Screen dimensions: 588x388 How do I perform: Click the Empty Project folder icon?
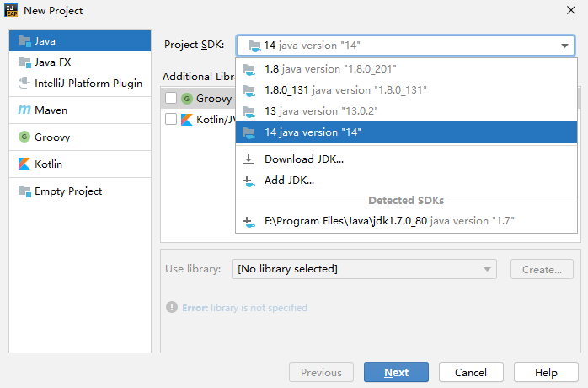tap(24, 191)
